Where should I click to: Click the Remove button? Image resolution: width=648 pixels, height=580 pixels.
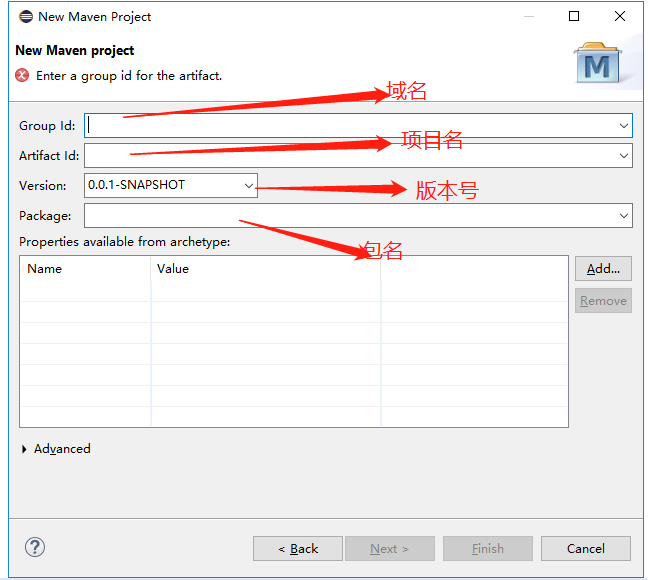pos(603,301)
